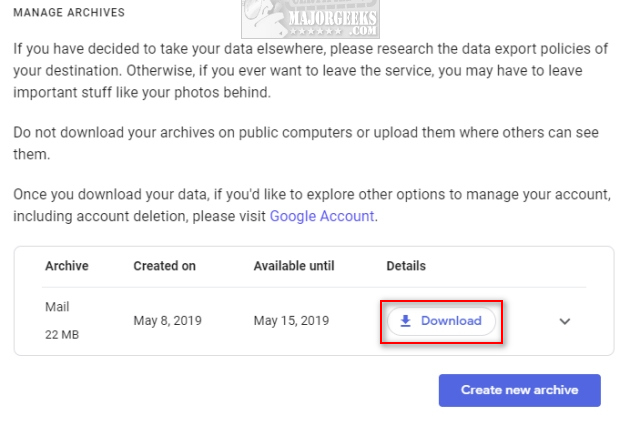The height and width of the screenshot is (426, 640).
Task: Select the Archive column header
Action: (67, 266)
